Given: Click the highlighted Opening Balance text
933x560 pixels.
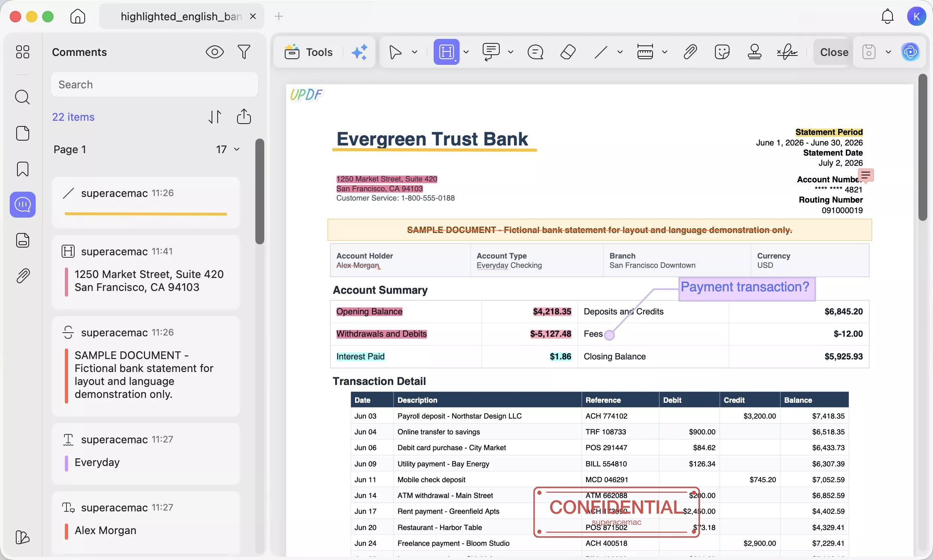Looking at the screenshot, I should point(369,311).
